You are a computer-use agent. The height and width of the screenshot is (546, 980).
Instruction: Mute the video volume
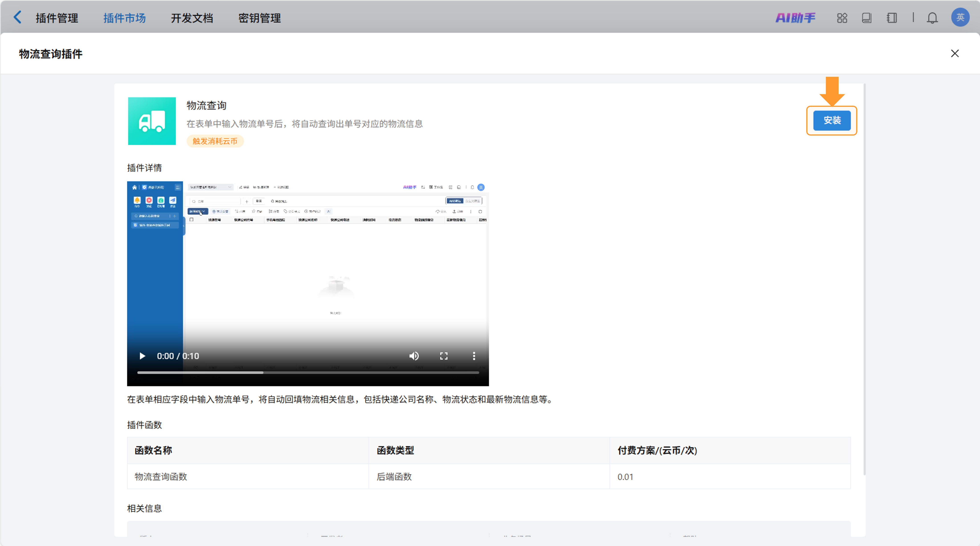click(x=414, y=356)
